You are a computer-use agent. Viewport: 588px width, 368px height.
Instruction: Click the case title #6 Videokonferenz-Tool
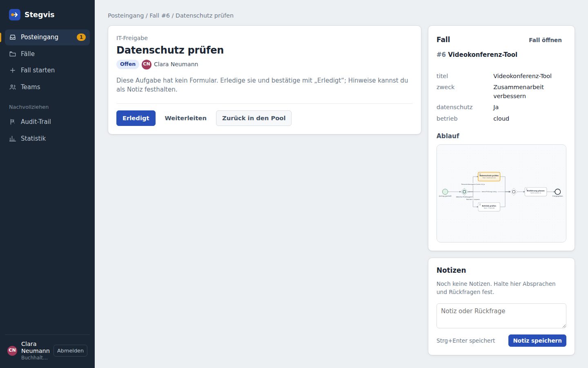click(x=477, y=54)
